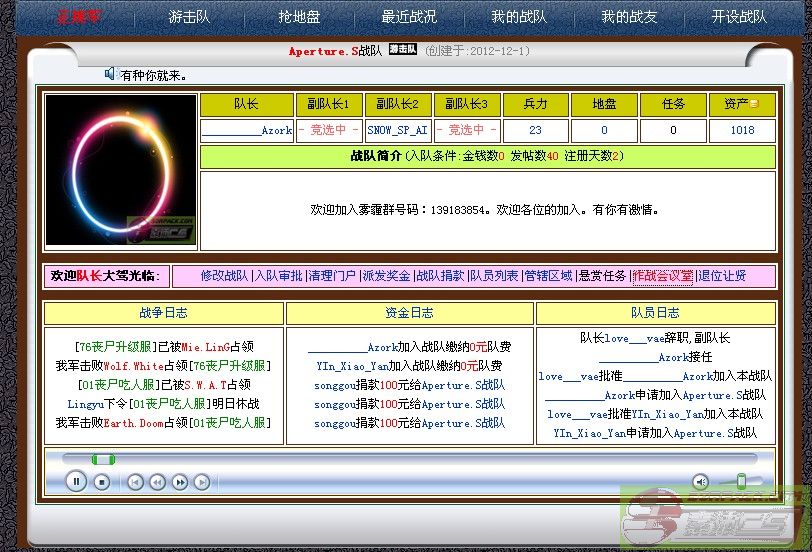Click the 修改战队 link
812x552 pixels.
[x=224, y=276]
